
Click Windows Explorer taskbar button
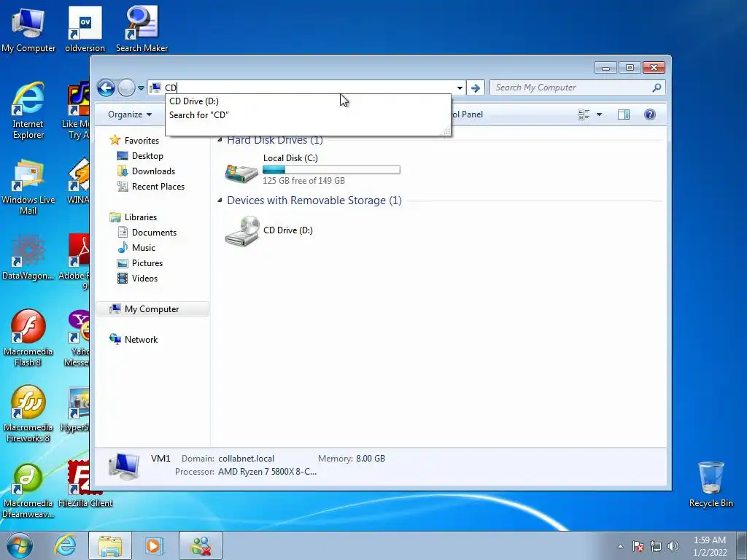pos(110,545)
